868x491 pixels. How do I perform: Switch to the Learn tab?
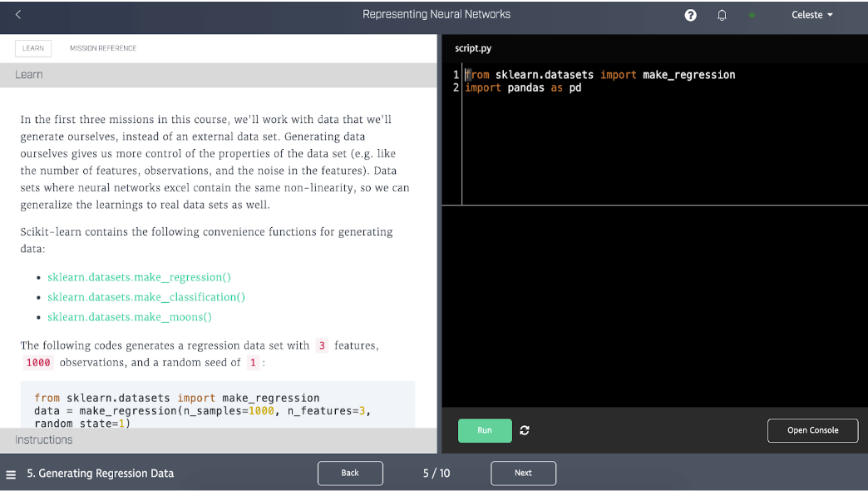33,48
